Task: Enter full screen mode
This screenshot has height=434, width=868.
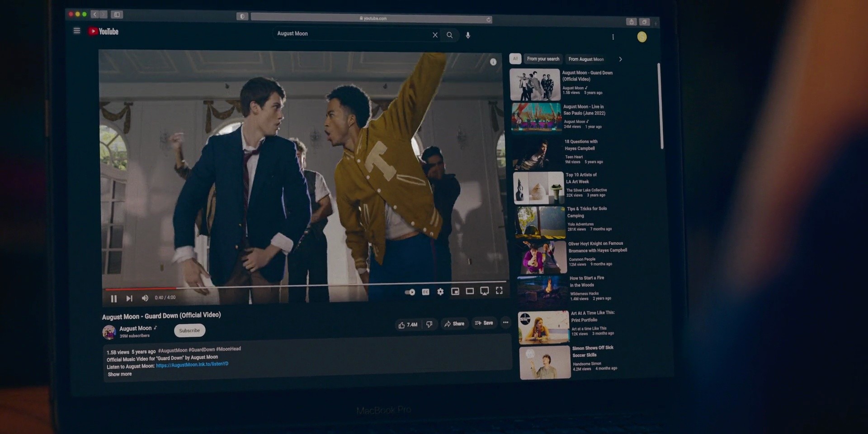Action: (x=499, y=291)
